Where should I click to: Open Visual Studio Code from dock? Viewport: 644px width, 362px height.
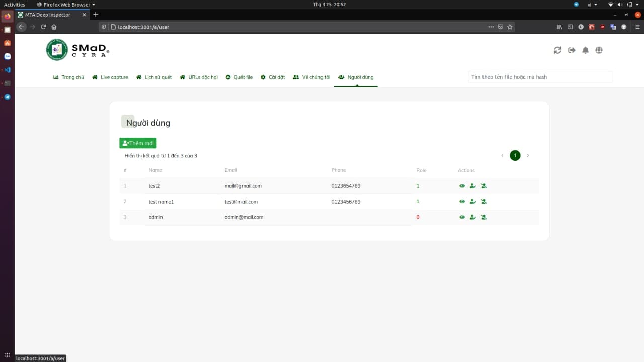click(x=7, y=70)
